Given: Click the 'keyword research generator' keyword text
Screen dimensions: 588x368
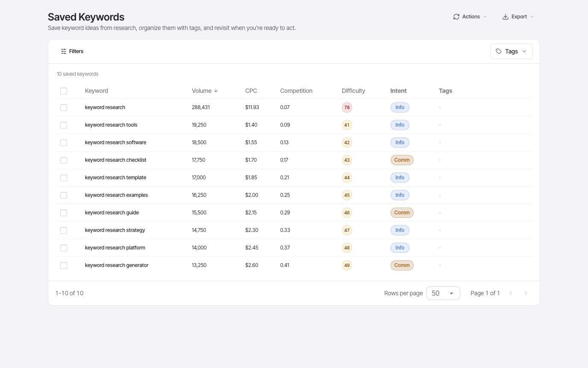Looking at the screenshot, I should (x=117, y=265).
